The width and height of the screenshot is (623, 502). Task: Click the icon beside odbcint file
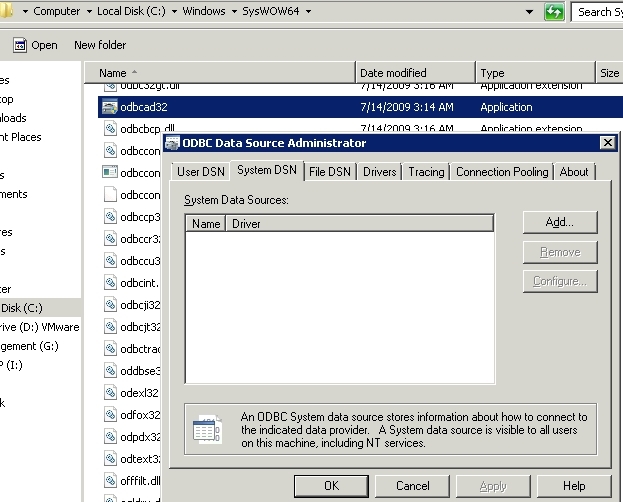[110, 283]
